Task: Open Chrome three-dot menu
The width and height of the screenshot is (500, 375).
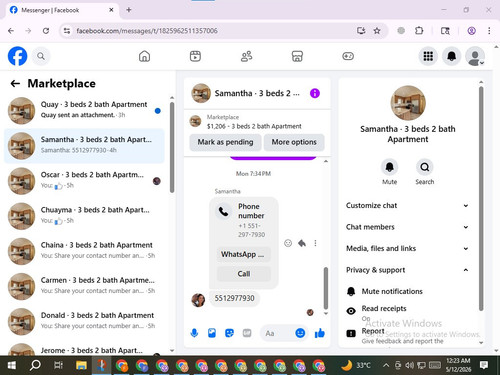Action: click(x=489, y=31)
